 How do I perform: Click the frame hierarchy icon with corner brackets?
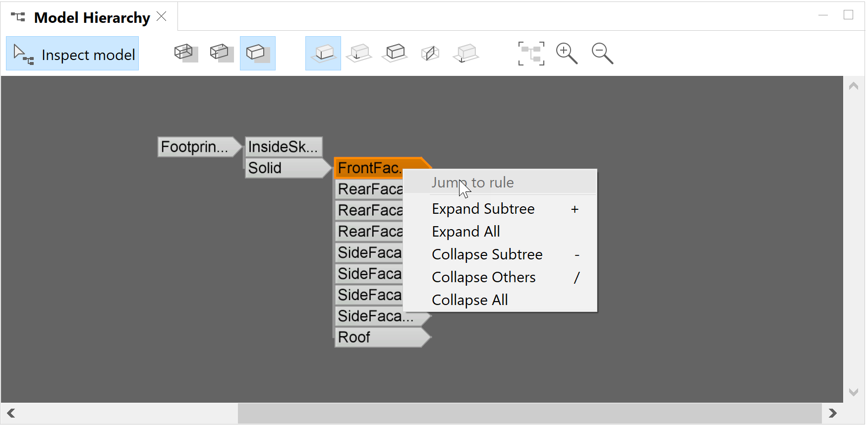(531, 53)
